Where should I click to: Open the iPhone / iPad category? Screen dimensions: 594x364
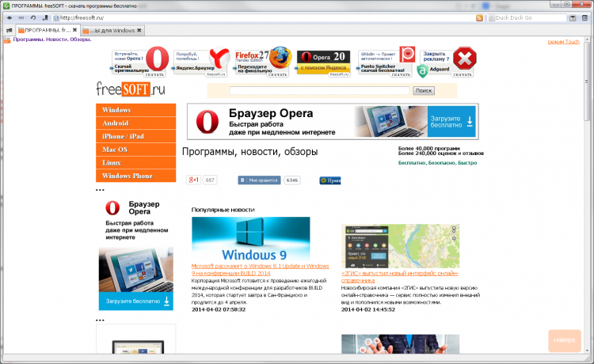tap(136, 137)
